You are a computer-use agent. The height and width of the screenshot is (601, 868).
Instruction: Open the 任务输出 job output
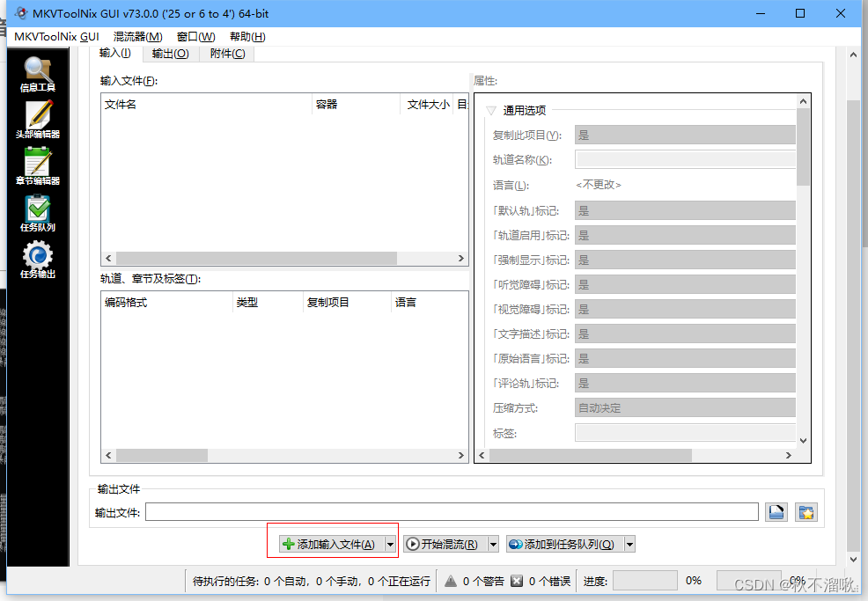pos(38,260)
